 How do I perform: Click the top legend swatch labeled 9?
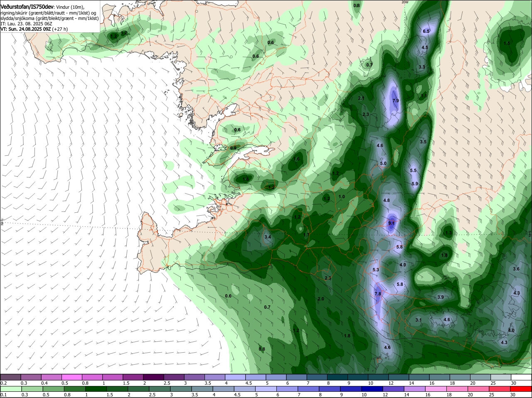tap(358, 377)
